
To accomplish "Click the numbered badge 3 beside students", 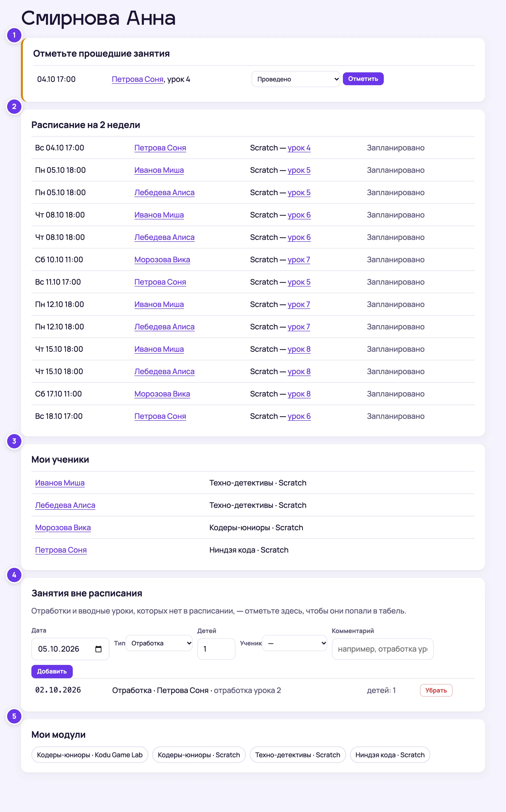I will click(x=14, y=441).
